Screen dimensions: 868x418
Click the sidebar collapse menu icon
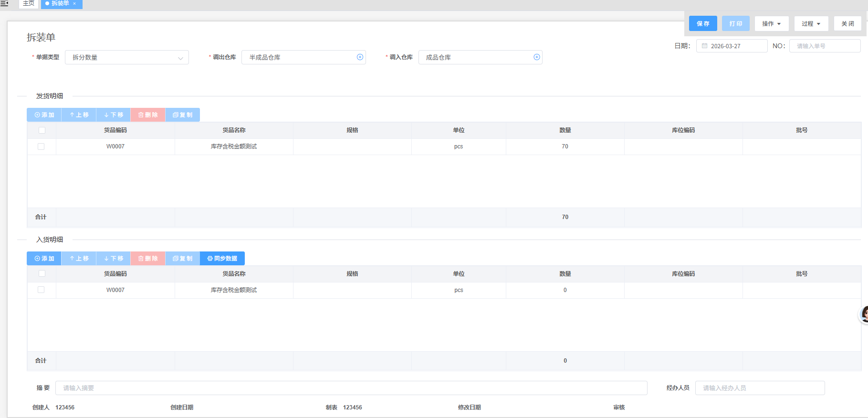tap(4, 3)
